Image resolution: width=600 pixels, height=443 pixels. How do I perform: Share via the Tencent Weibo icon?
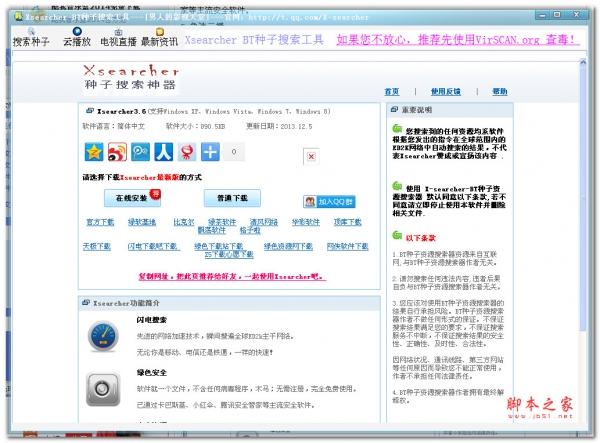(140, 152)
